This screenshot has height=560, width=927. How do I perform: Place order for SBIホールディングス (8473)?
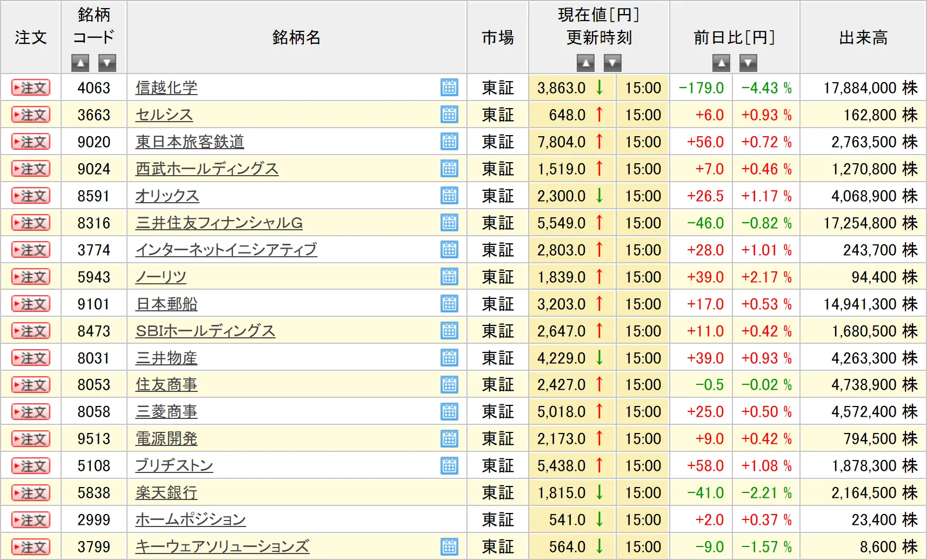tap(31, 331)
